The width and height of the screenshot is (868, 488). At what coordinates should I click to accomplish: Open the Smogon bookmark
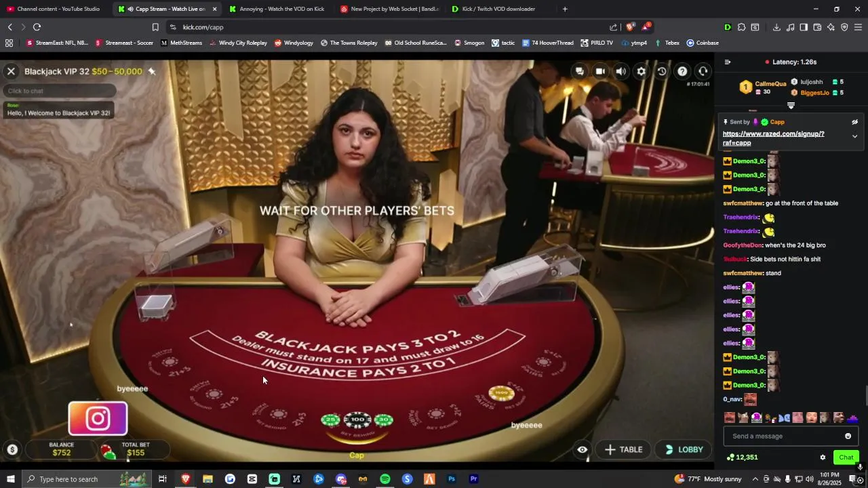click(468, 43)
